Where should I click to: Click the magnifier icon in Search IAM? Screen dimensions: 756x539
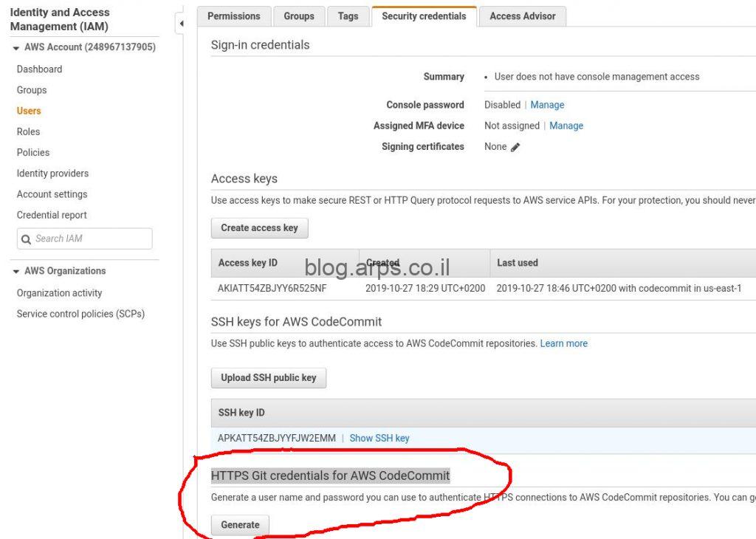(x=26, y=239)
